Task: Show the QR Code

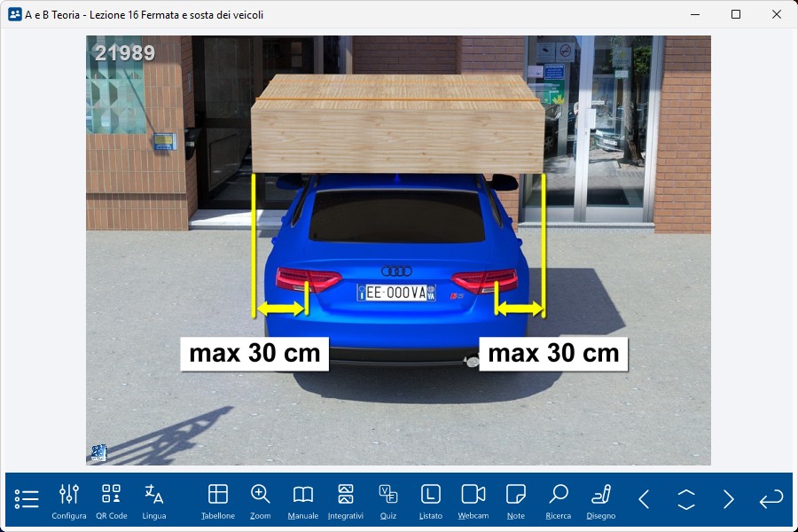Action: point(112,500)
